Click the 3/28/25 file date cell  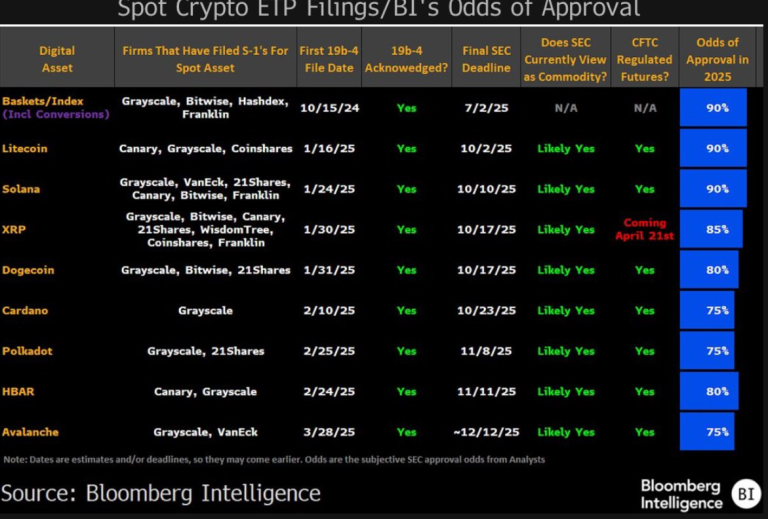pos(329,432)
